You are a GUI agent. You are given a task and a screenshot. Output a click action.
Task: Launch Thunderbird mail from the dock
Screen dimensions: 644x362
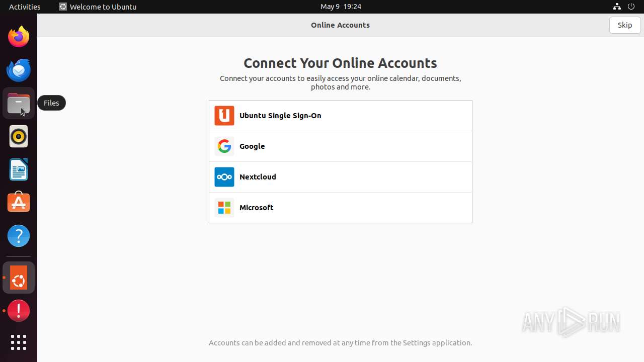19,70
